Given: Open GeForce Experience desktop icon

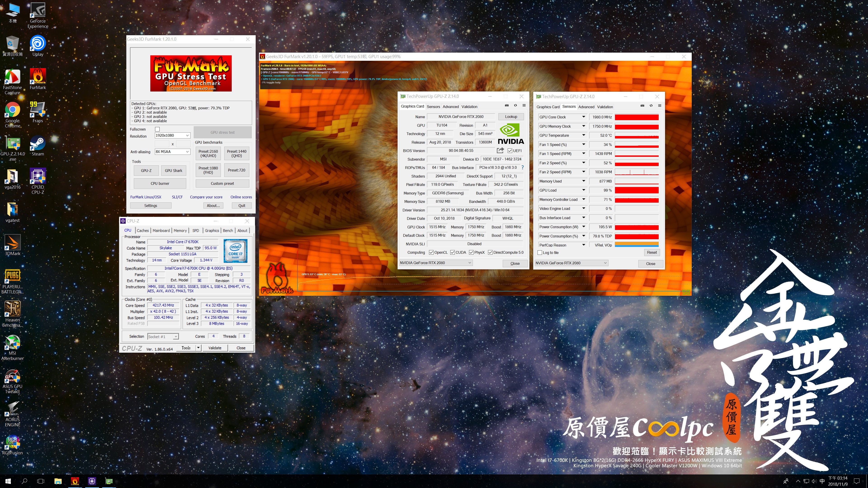Looking at the screenshot, I should pos(38,16).
